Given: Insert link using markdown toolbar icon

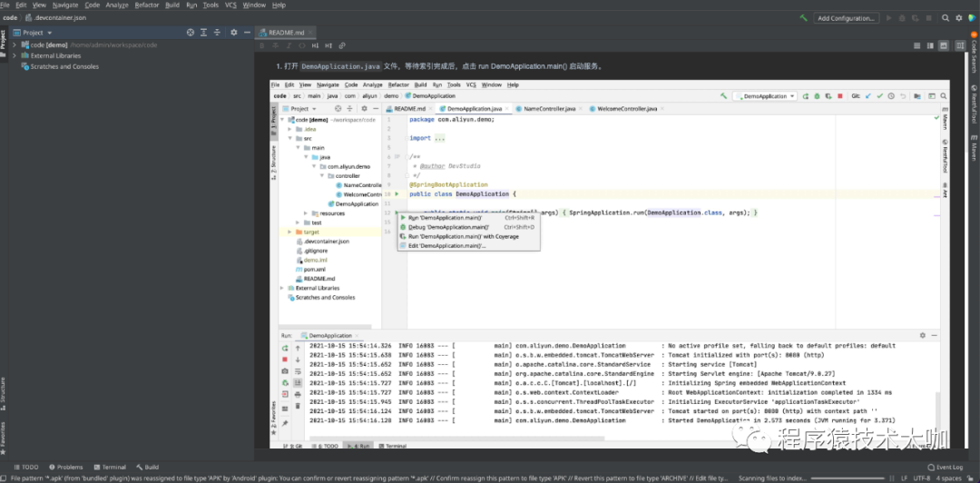Looking at the screenshot, I should click(x=342, y=45).
